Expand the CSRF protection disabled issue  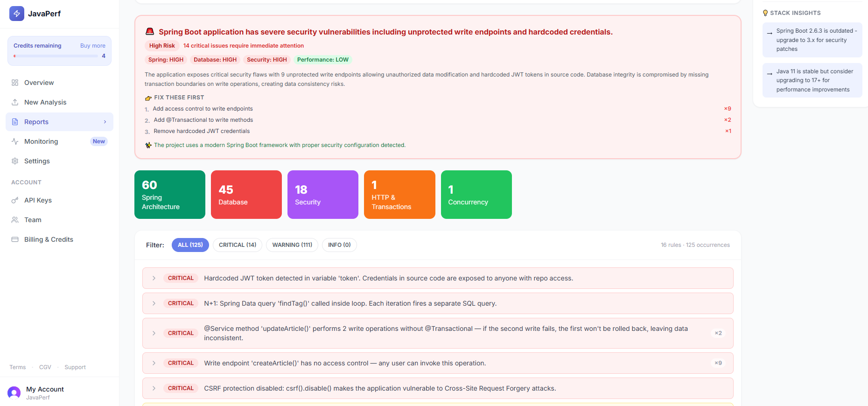click(154, 388)
